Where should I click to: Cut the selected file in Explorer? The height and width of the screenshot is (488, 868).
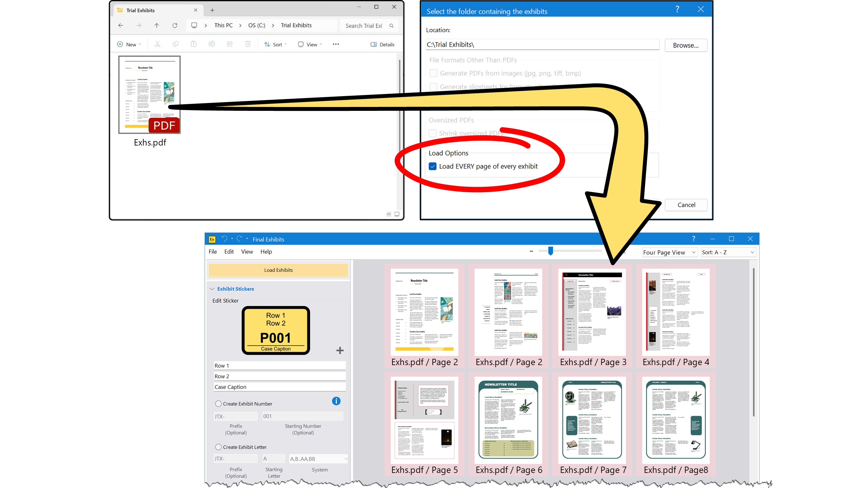[x=157, y=44]
